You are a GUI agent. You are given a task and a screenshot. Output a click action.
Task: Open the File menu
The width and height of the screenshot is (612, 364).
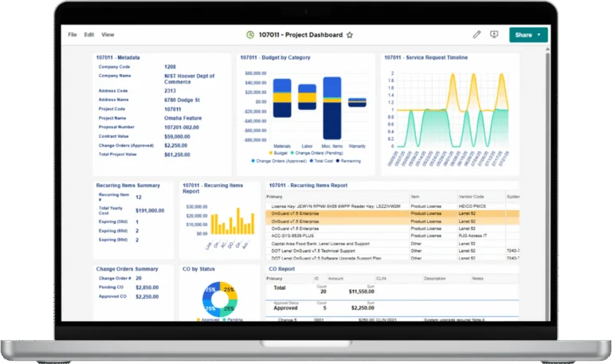tap(73, 35)
